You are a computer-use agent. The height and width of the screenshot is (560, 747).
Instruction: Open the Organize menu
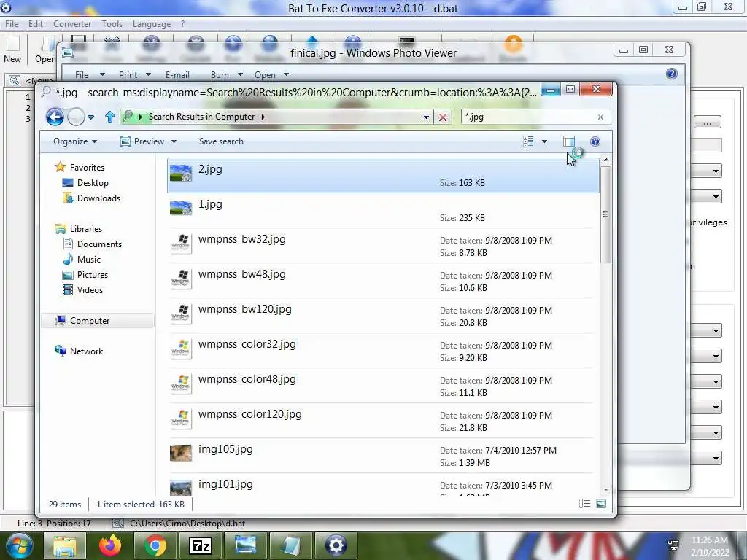(75, 141)
